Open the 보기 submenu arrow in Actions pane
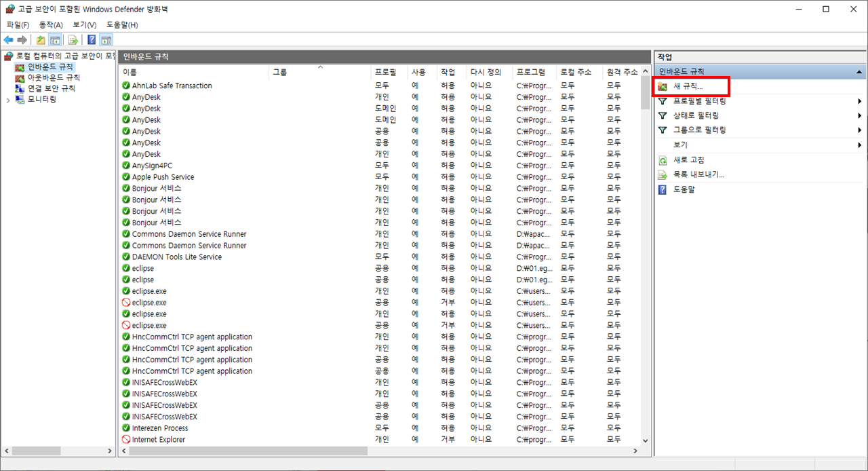Image resolution: width=868 pixels, height=471 pixels. pos(860,145)
